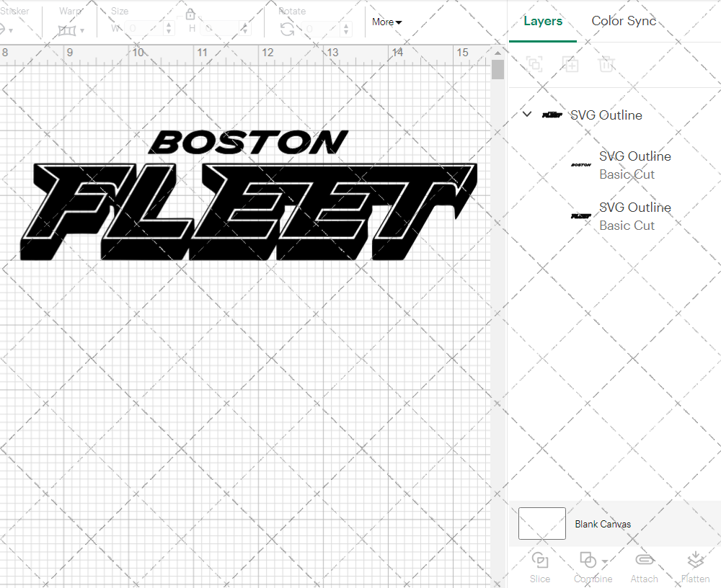Collapse the SVG Outline group
721x588 pixels.
[526, 114]
